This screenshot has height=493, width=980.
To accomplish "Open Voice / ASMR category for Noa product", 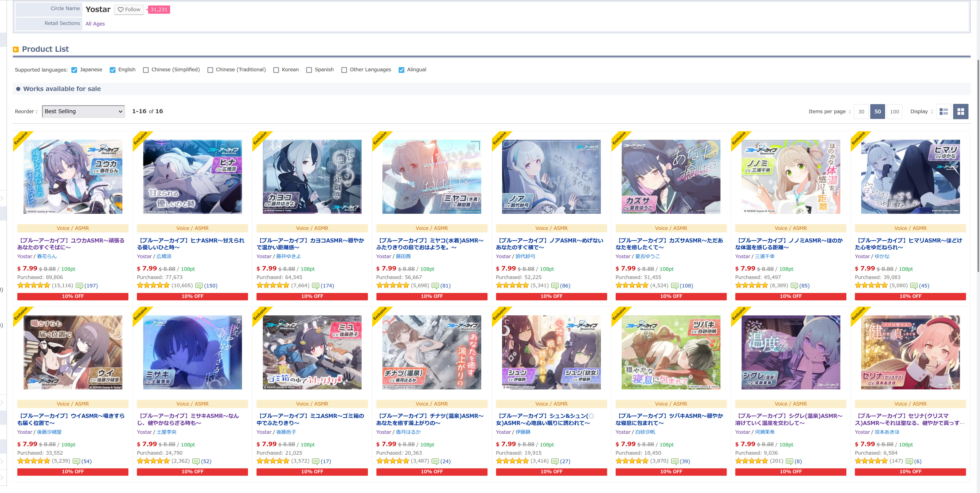I will [x=551, y=228].
